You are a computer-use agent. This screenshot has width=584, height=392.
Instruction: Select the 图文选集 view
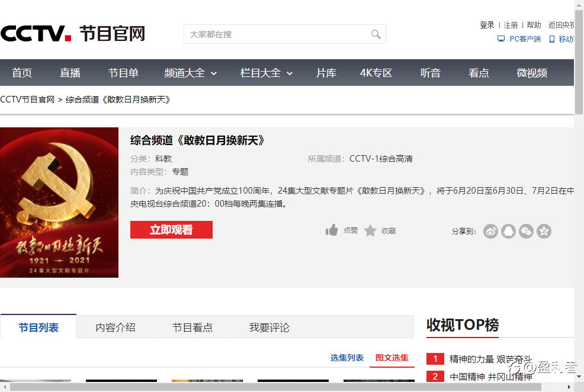coord(392,358)
